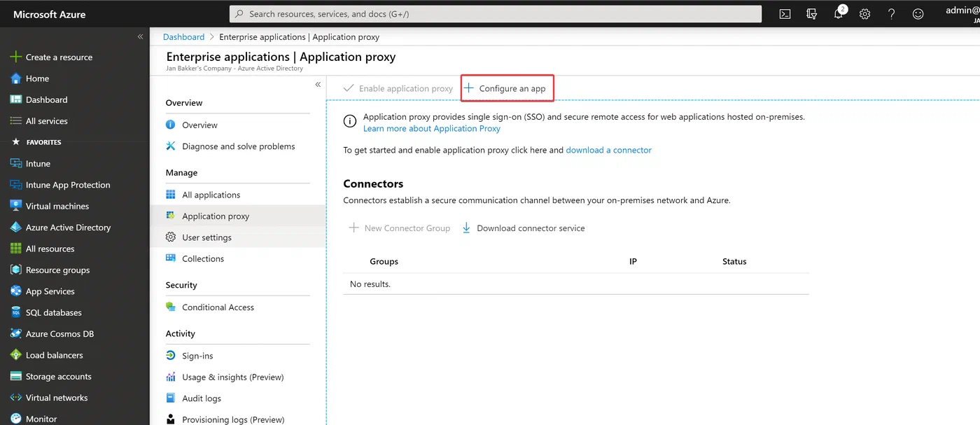Open feedback smiley icon
The image size is (980, 425).
pos(918,14)
